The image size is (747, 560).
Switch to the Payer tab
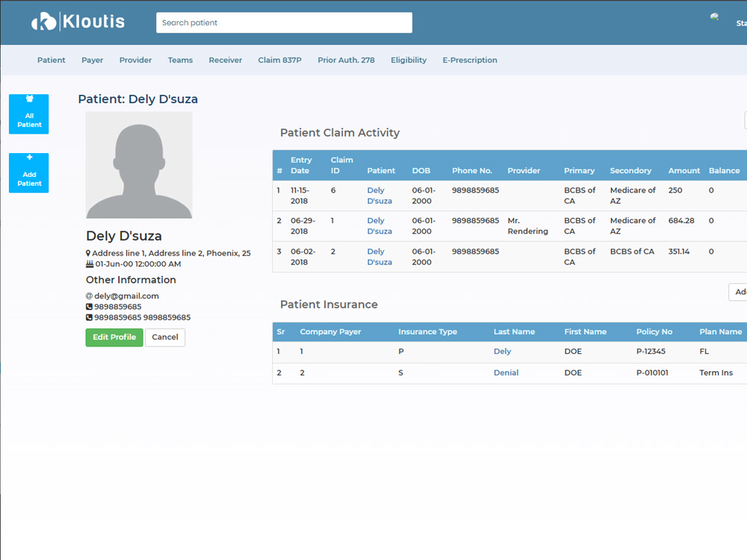92,60
